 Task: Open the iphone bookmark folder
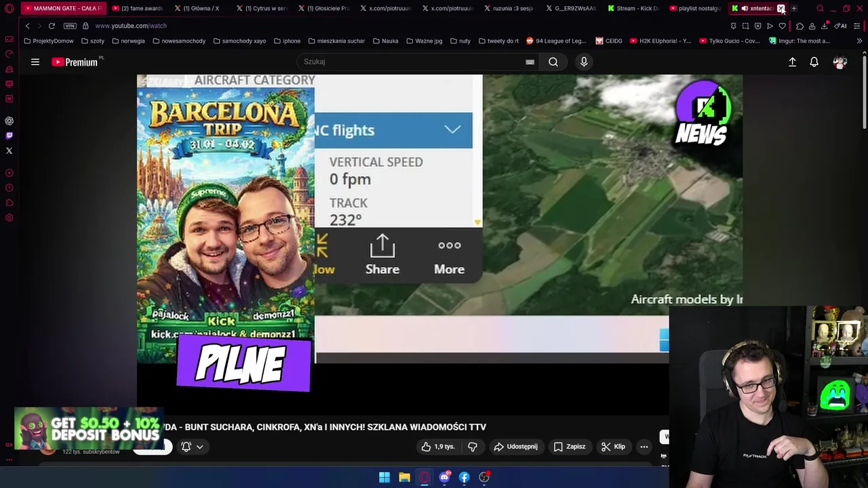click(x=287, y=41)
